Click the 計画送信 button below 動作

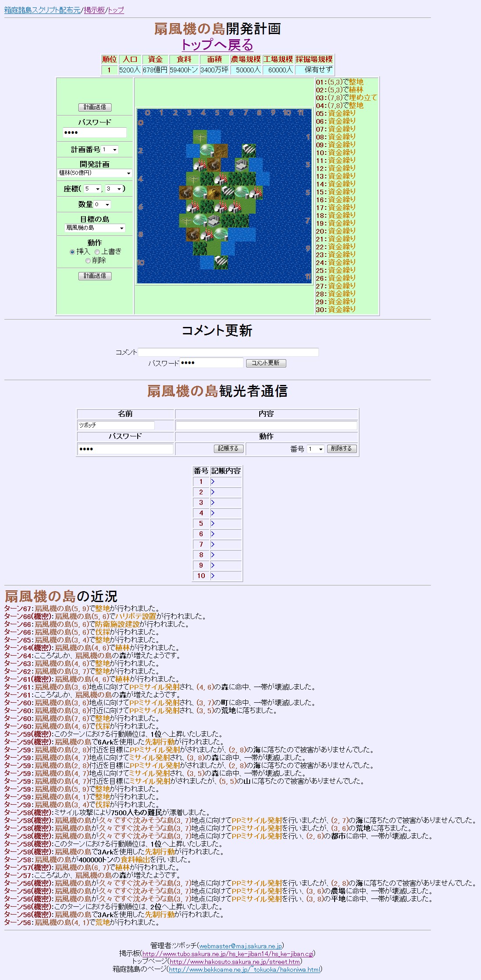coord(95,276)
